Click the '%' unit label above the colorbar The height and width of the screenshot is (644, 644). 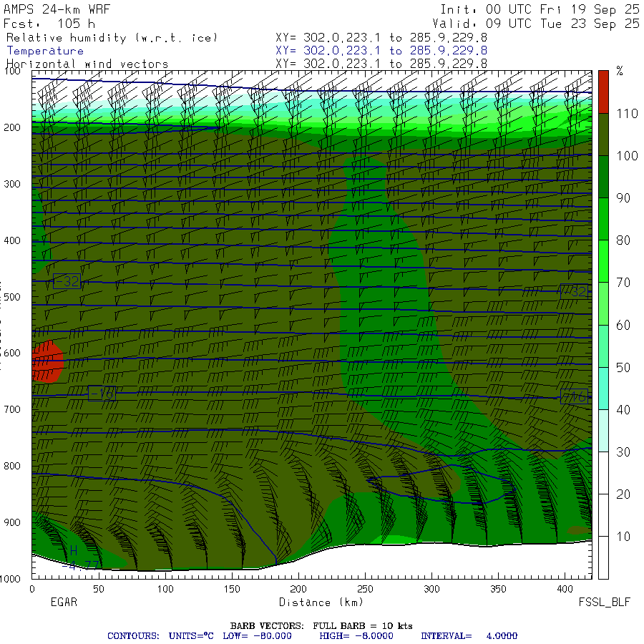click(620, 71)
